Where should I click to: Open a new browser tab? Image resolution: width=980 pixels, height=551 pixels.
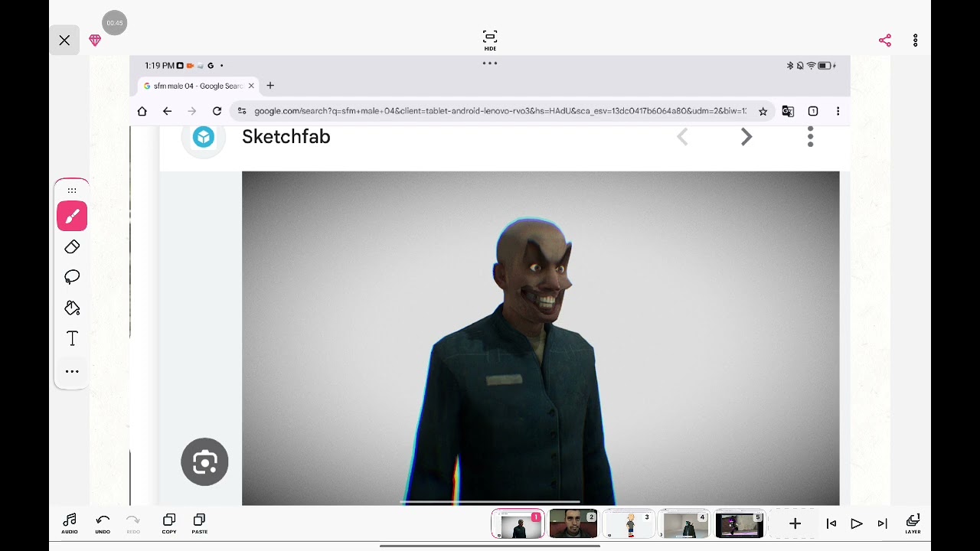point(270,86)
